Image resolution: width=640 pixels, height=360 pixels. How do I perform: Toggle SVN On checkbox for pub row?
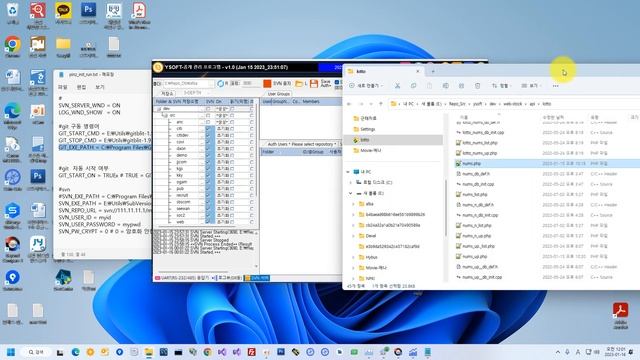click(208, 189)
